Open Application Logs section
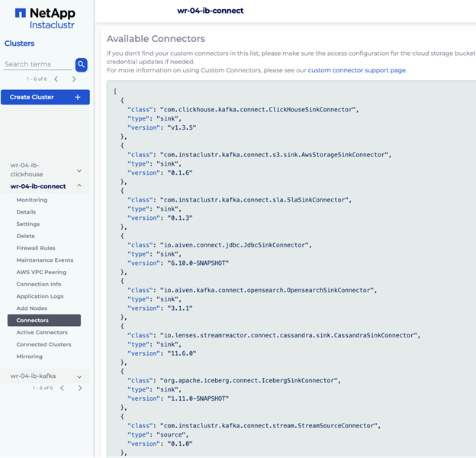This screenshot has width=476, height=458. coord(40,296)
